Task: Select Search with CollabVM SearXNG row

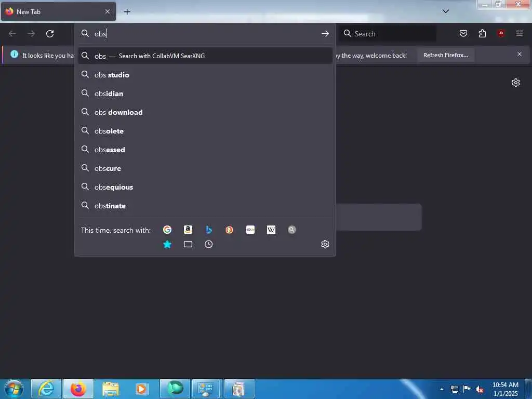Action: click(x=205, y=56)
